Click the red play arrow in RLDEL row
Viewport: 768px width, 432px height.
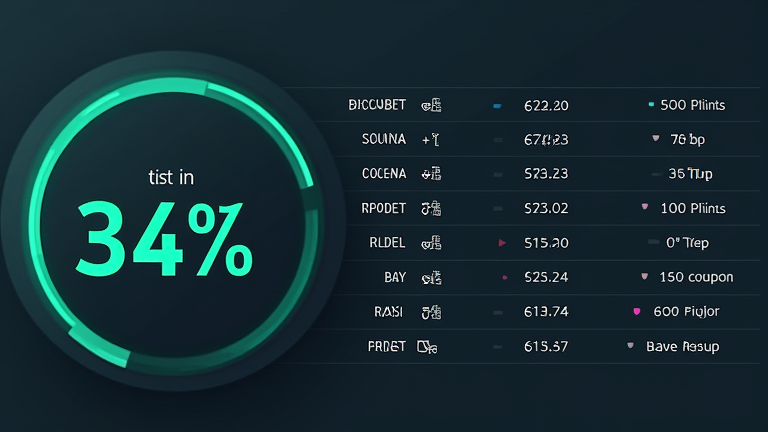(502, 243)
